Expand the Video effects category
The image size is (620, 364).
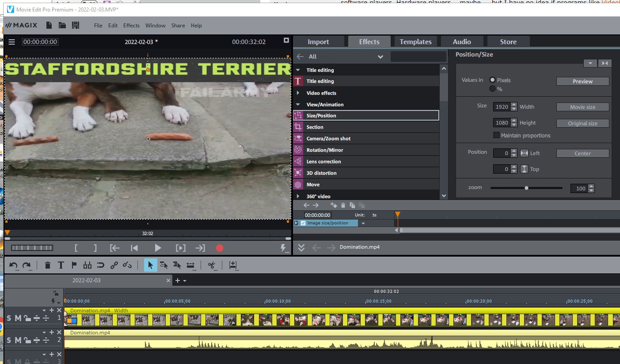coord(298,93)
